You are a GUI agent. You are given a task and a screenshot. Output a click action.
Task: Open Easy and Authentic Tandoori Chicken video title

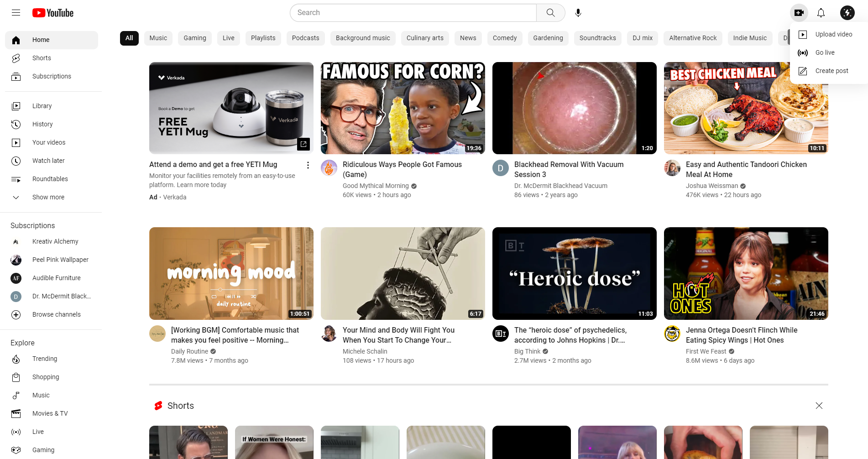[x=746, y=169]
